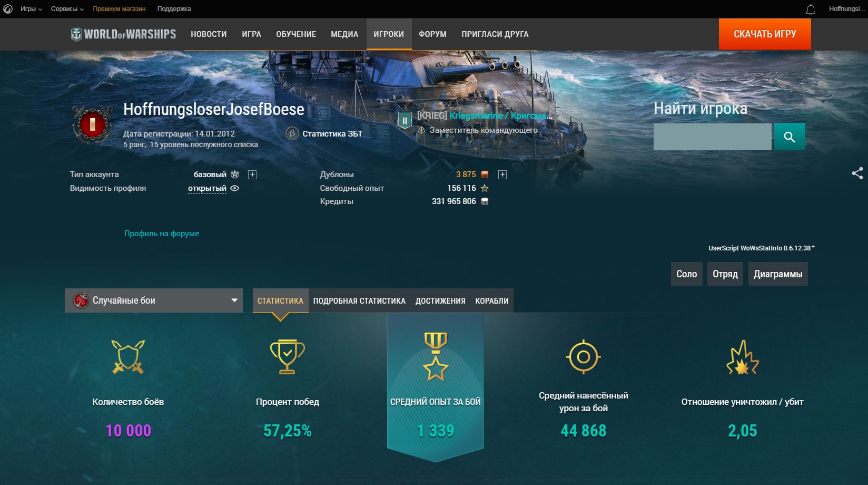
Task: Open the Сервисы dropdown menu
Action: pyautogui.click(x=67, y=9)
